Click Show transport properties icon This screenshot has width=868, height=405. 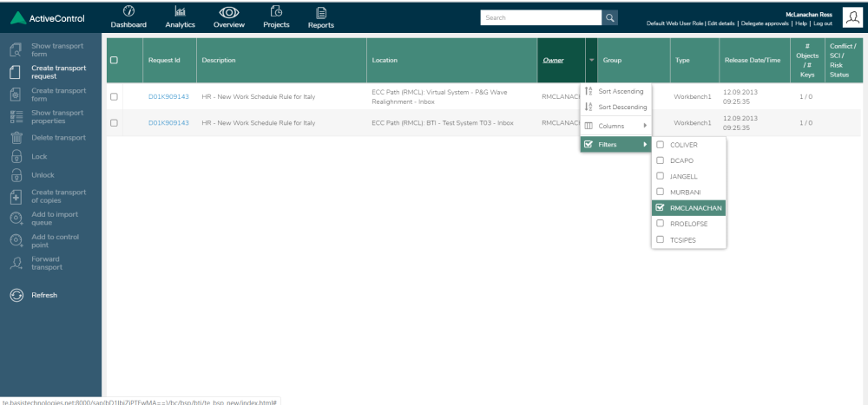[16, 117]
